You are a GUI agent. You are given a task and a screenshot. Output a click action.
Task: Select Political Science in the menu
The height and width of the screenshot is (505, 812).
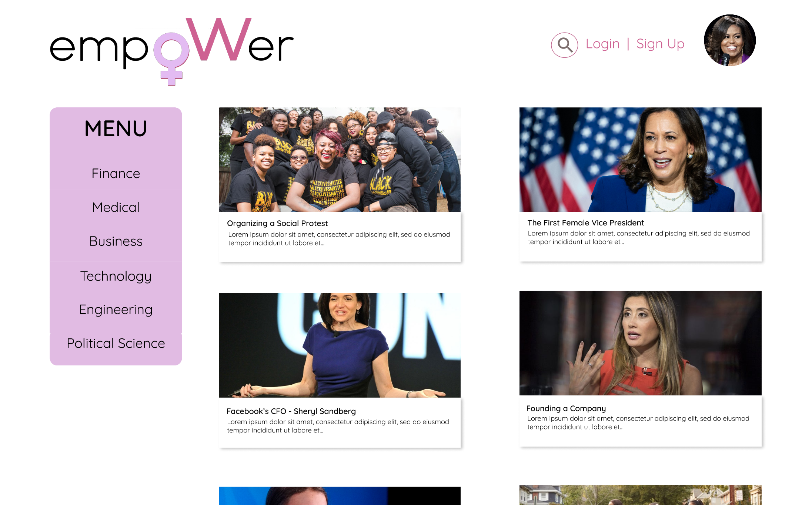pyautogui.click(x=116, y=343)
